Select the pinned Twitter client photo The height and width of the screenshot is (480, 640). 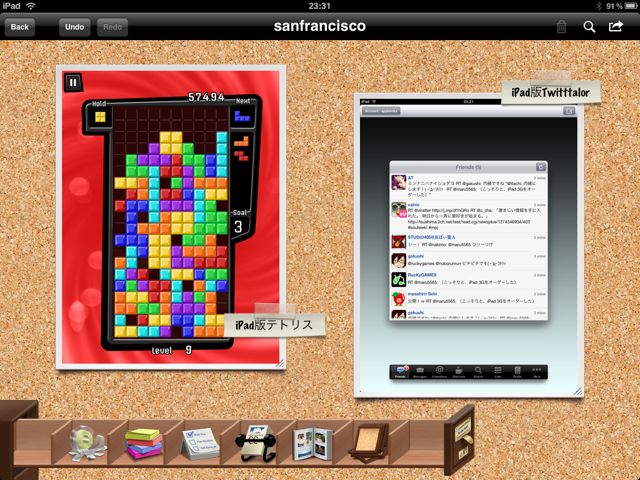469,246
